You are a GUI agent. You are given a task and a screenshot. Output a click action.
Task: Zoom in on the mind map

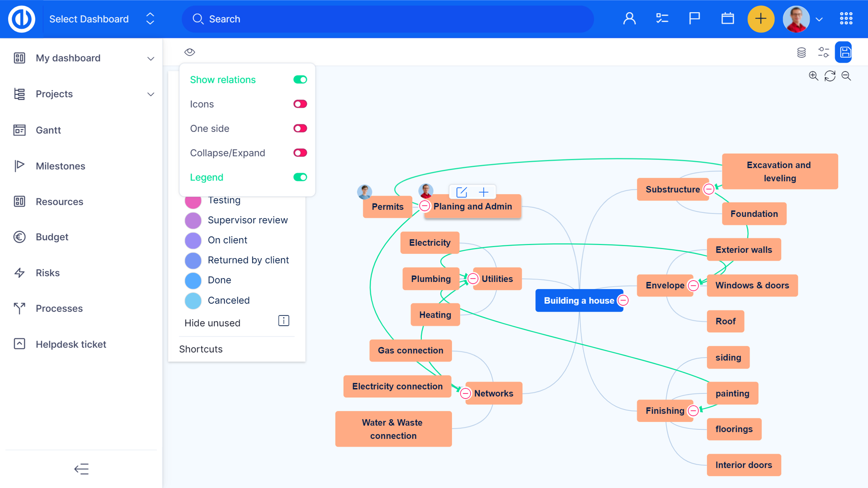click(813, 76)
